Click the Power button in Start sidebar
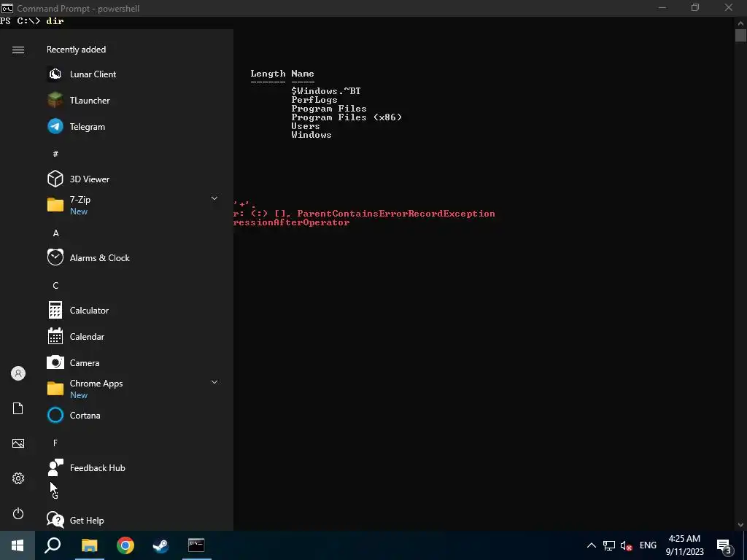Screen dimensions: 747x560 18,513
